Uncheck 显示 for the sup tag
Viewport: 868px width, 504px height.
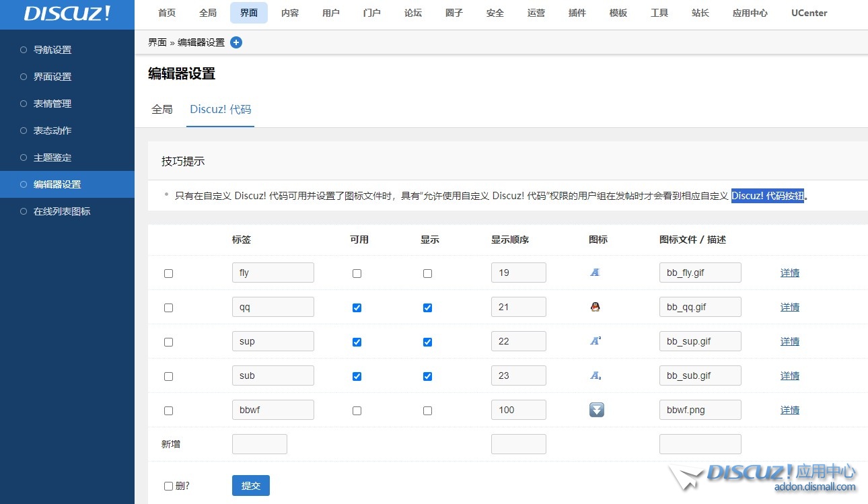click(427, 343)
